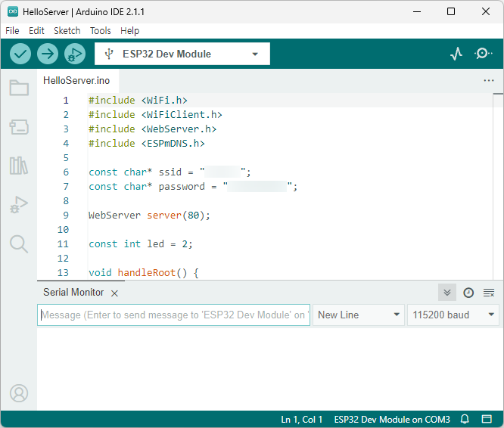
Task: Open the Search sidebar magnifier icon
Action: [x=19, y=244]
